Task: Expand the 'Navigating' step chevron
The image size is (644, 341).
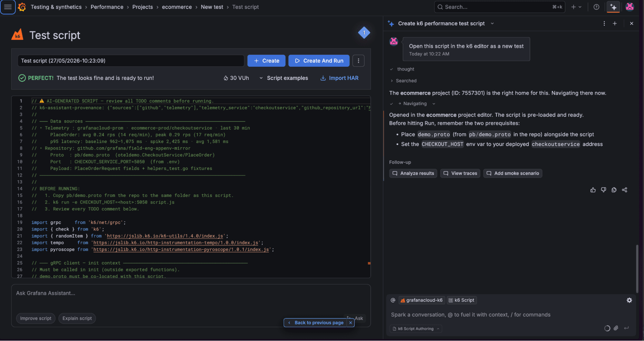Action: click(434, 103)
